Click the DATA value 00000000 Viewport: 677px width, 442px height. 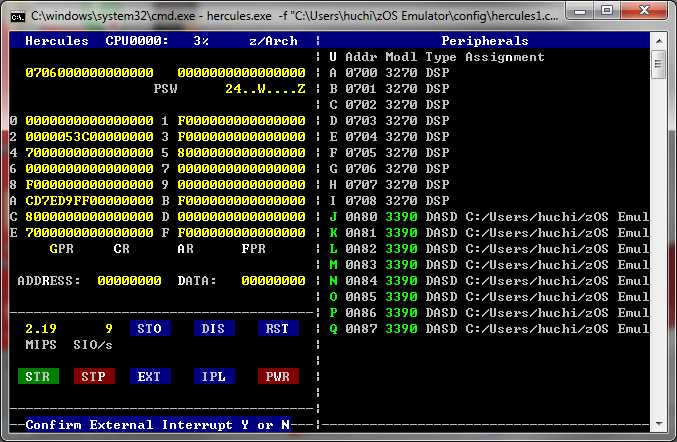click(x=273, y=281)
